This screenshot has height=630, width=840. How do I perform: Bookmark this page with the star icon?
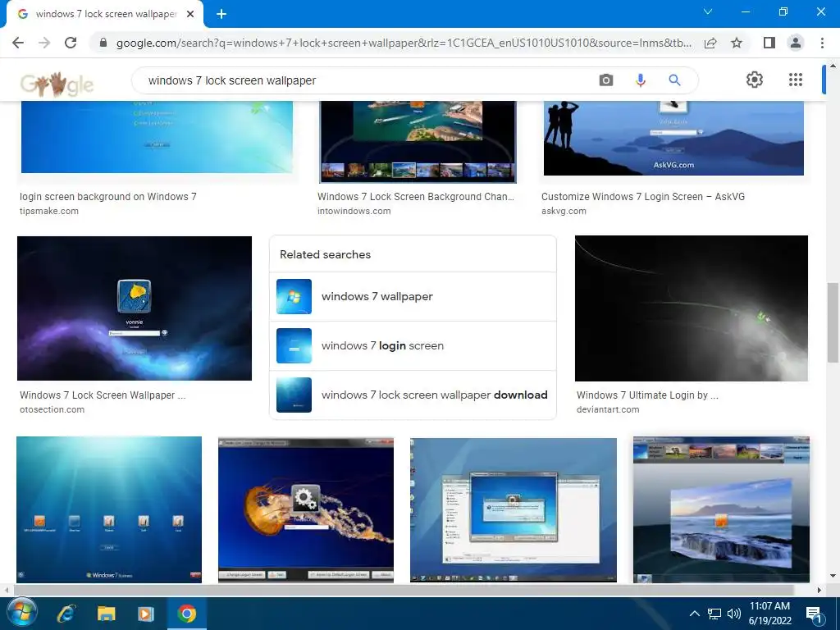pos(737,43)
